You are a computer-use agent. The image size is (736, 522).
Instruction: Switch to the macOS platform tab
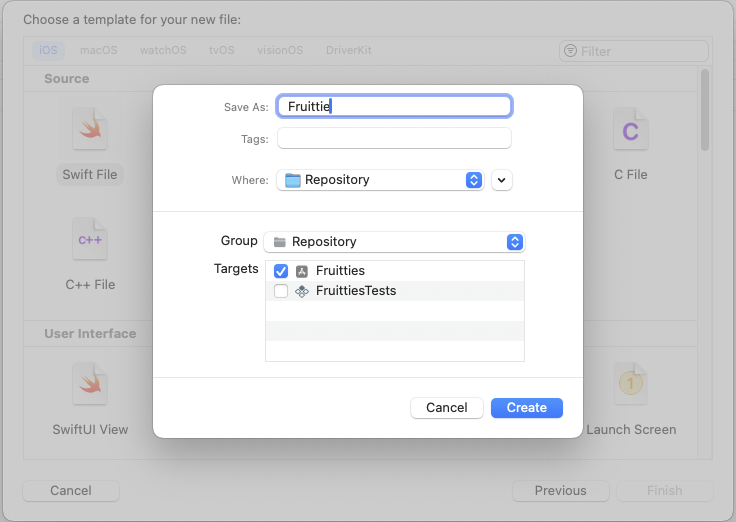coord(98,50)
